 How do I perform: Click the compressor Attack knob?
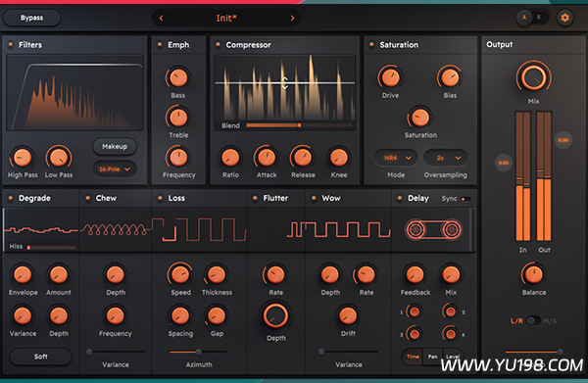click(x=267, y=158)
